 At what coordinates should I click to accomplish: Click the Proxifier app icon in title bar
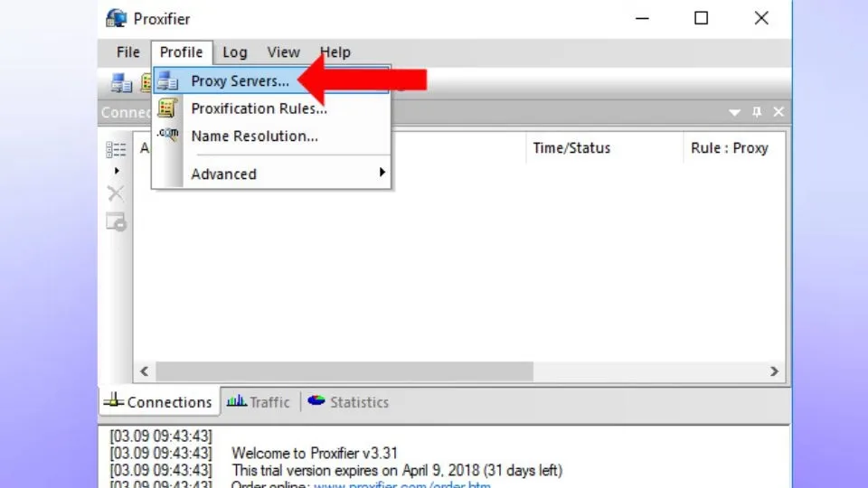pos(117,18)
